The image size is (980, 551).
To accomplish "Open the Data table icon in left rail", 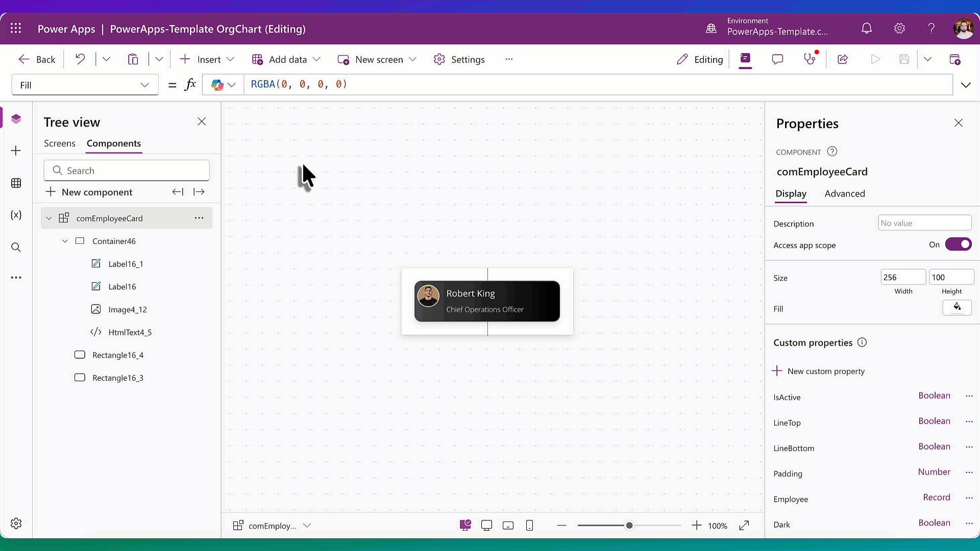I will tap(16, 183).
